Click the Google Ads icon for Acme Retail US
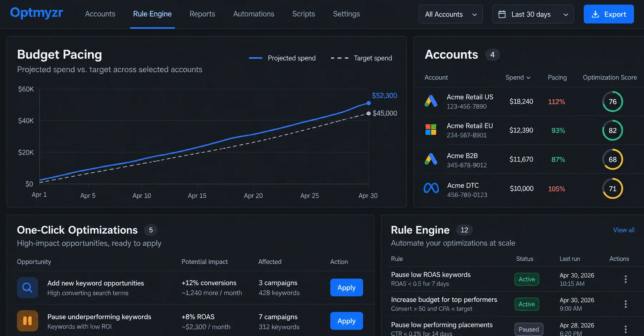This screenshot has width=644, height=336. (431, 101)
